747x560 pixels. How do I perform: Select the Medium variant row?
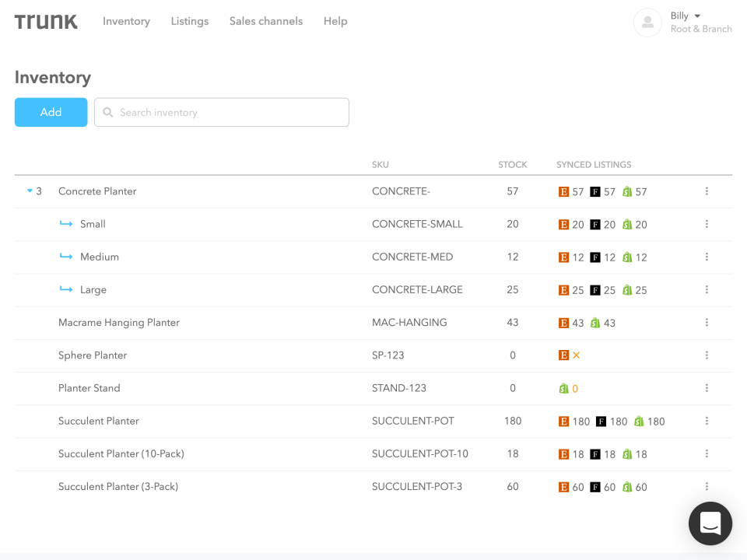[x=100, y=257]
